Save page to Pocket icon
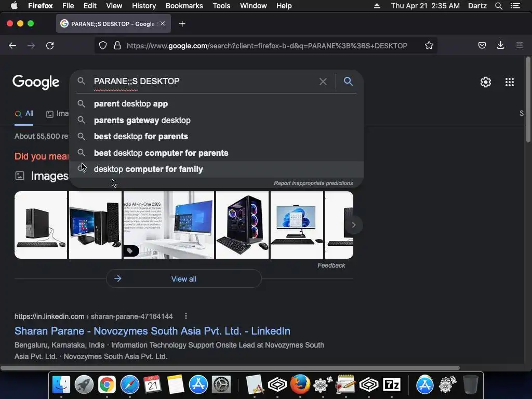This screenshot has height=399, width=532. 482,46
